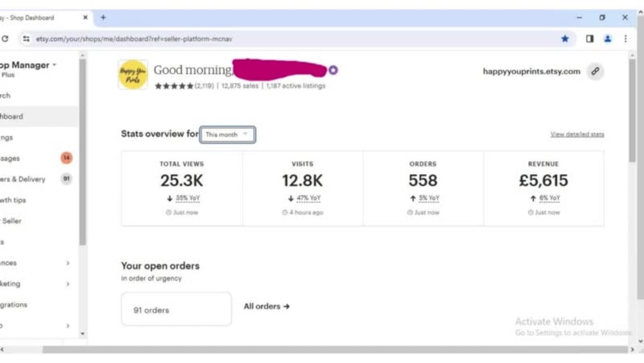Click the address bar URL

point(134,39)
